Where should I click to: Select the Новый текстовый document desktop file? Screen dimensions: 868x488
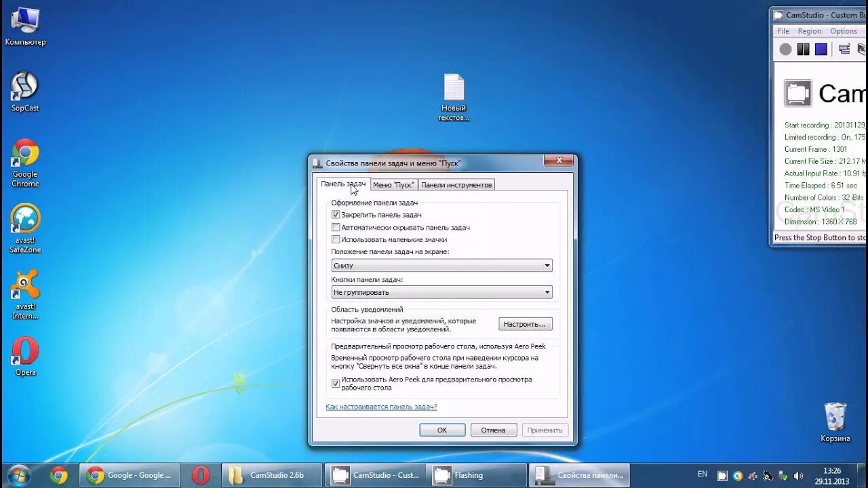pyautogui.click(x=454, y=98)
